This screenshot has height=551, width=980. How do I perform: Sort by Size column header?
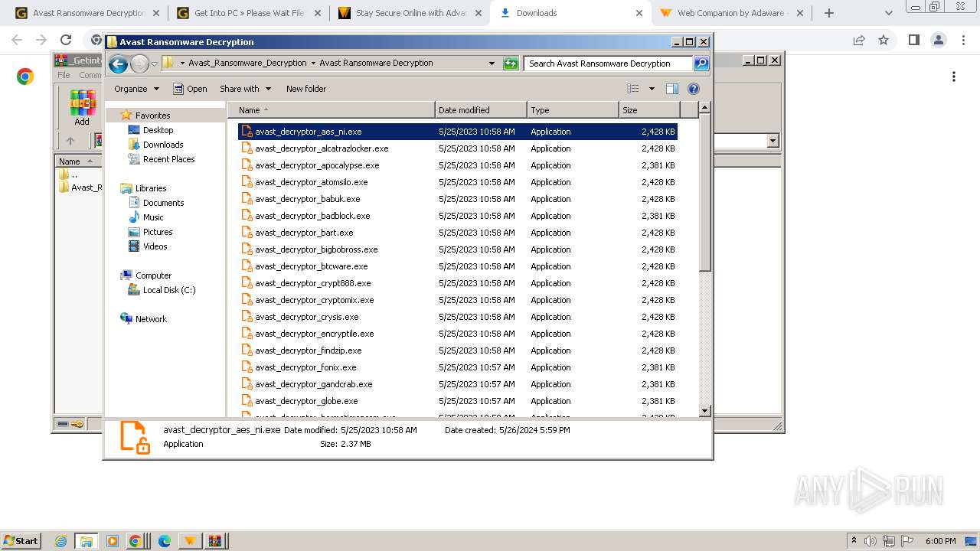pyautogui.click(x=650, y=110)
